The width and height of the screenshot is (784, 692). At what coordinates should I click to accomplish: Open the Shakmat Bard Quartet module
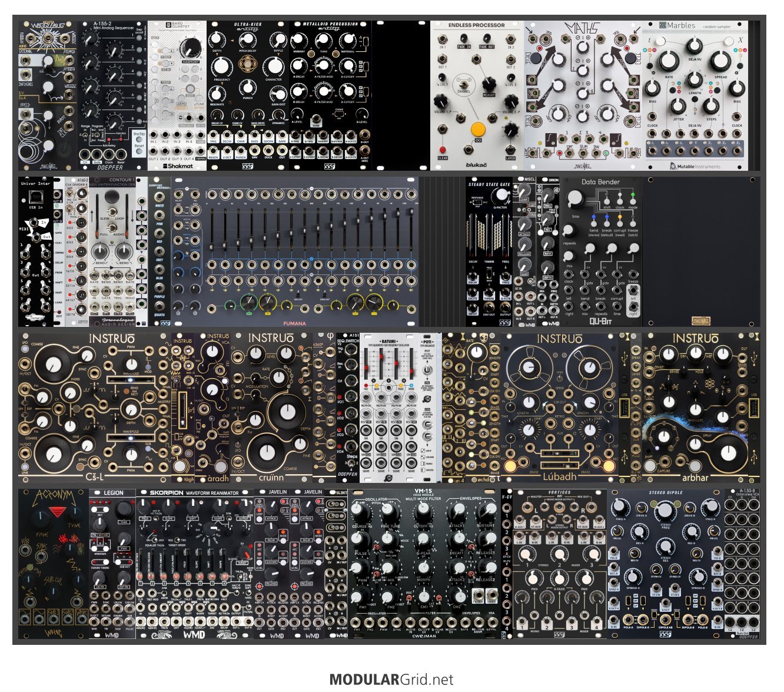pos(177,96)
